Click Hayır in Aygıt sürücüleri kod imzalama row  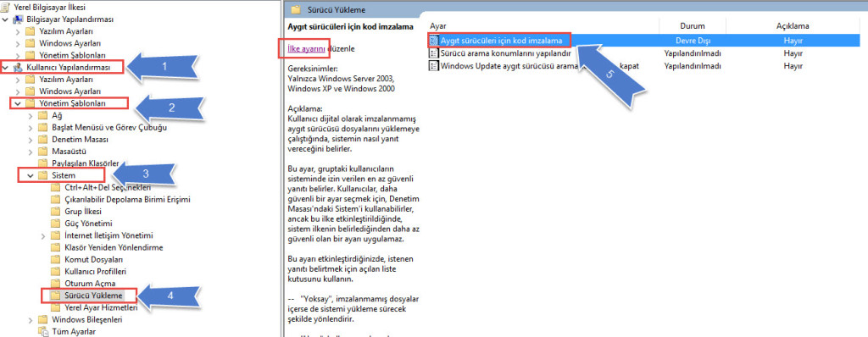tap(793, 41)
